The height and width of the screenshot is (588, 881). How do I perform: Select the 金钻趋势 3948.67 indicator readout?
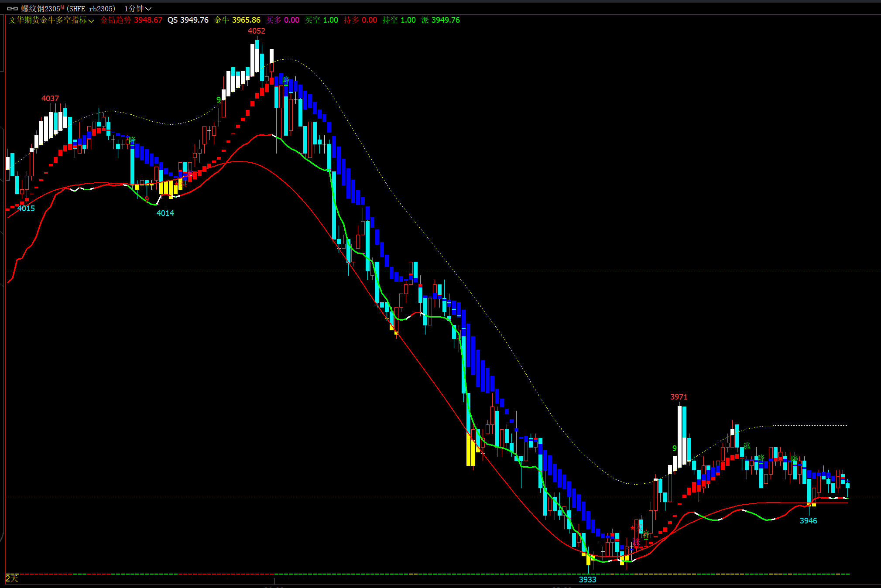coord(131,20)
